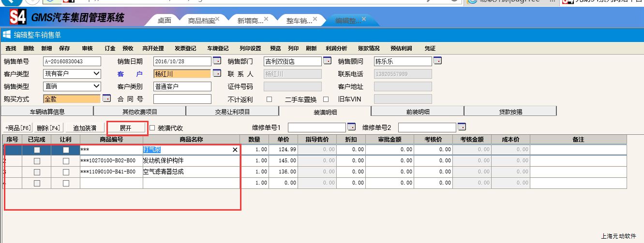Open lookup icon beside 维修单号2 field

coord(462,127)
